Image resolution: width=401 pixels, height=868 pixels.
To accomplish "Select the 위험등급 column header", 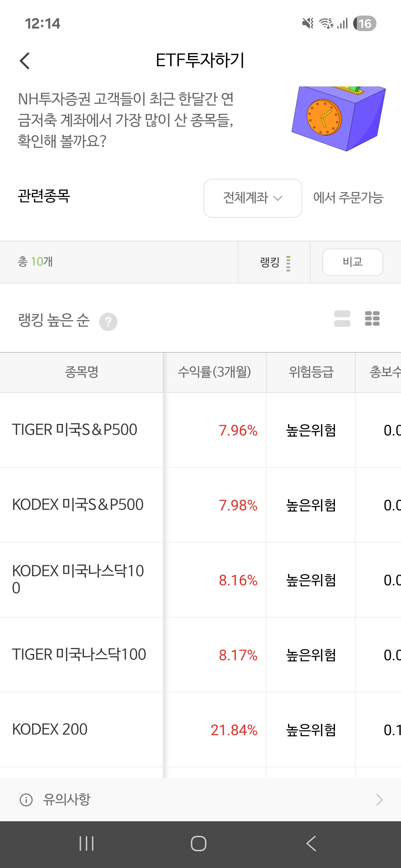I will (311, 372).
